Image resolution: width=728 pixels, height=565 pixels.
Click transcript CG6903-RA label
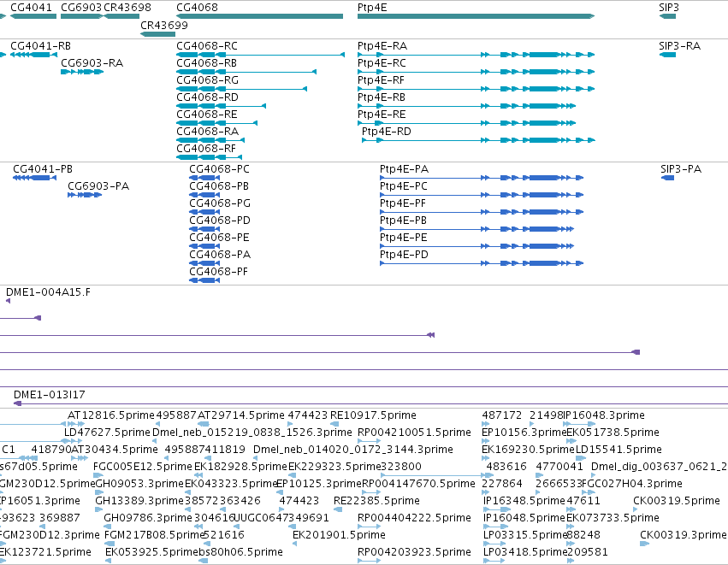tap(92, 63)
